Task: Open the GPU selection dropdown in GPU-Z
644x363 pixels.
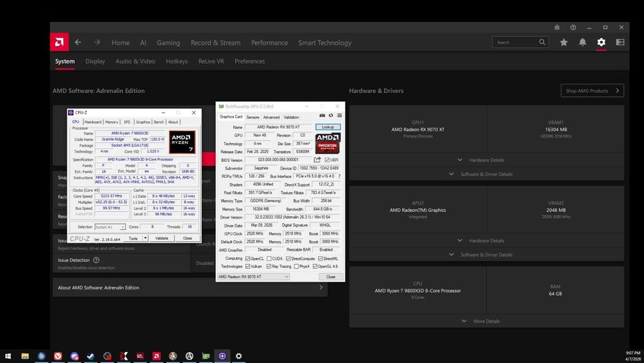Action: coord(253,277)
